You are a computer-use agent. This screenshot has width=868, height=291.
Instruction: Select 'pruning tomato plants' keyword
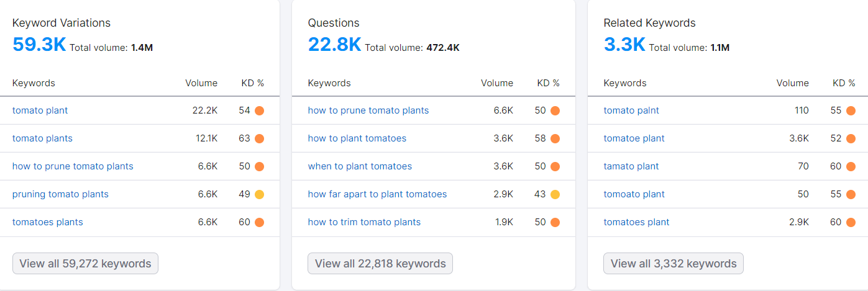[60, 194]
